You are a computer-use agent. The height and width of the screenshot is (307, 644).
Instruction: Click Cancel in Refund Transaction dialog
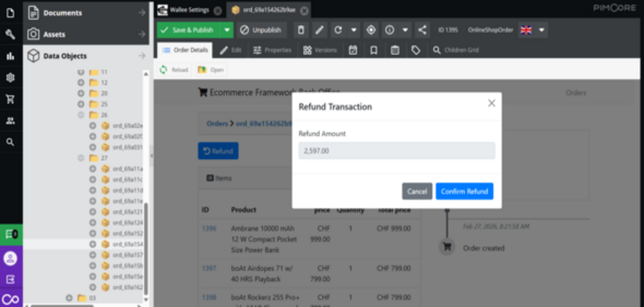tap(417, 191)
